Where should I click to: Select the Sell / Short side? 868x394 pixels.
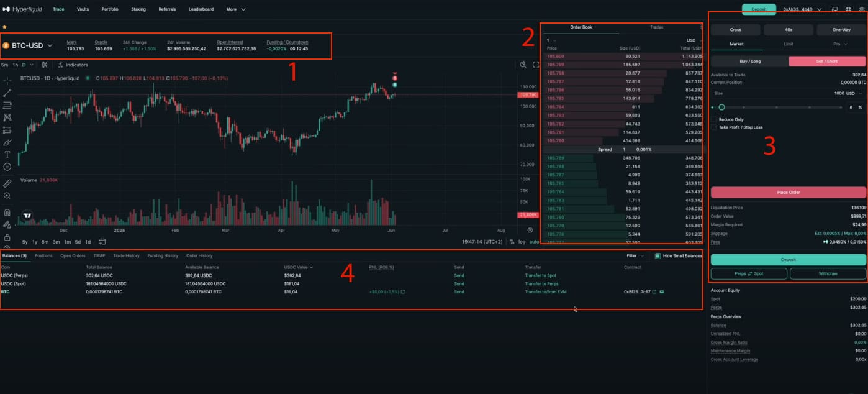coord(827,61)
